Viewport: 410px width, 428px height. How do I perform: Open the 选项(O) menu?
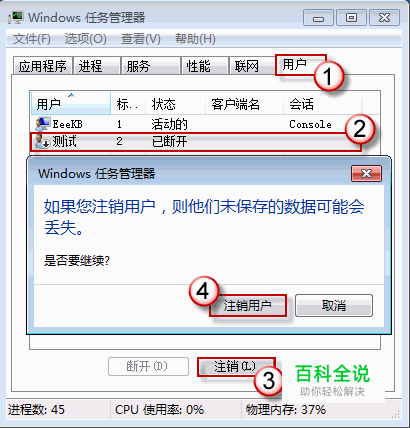[x=85, y=39]
